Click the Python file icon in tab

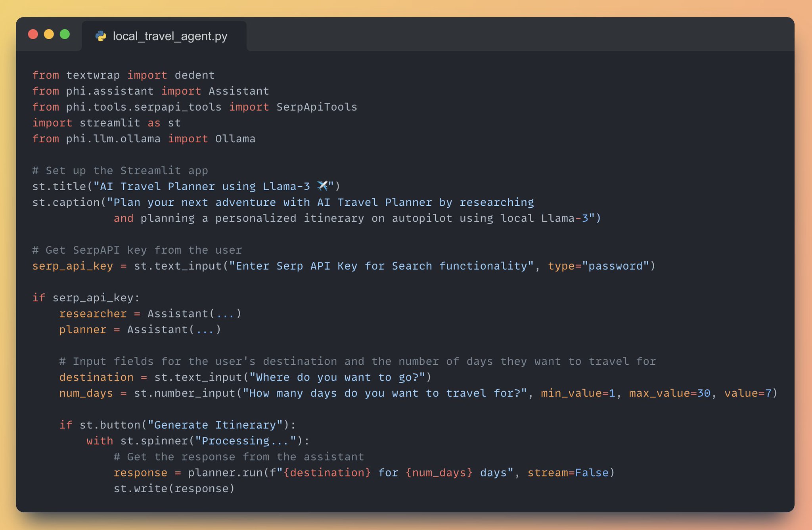click(101, 36)
